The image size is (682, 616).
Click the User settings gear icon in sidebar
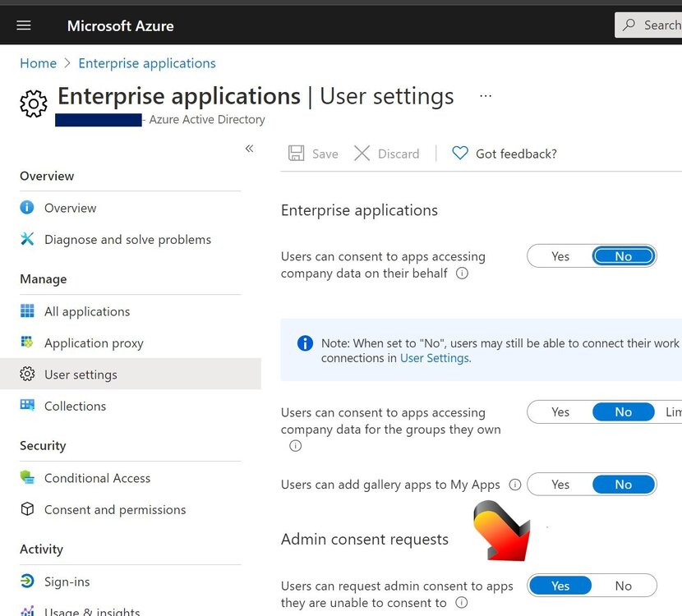tap(27, 374)
